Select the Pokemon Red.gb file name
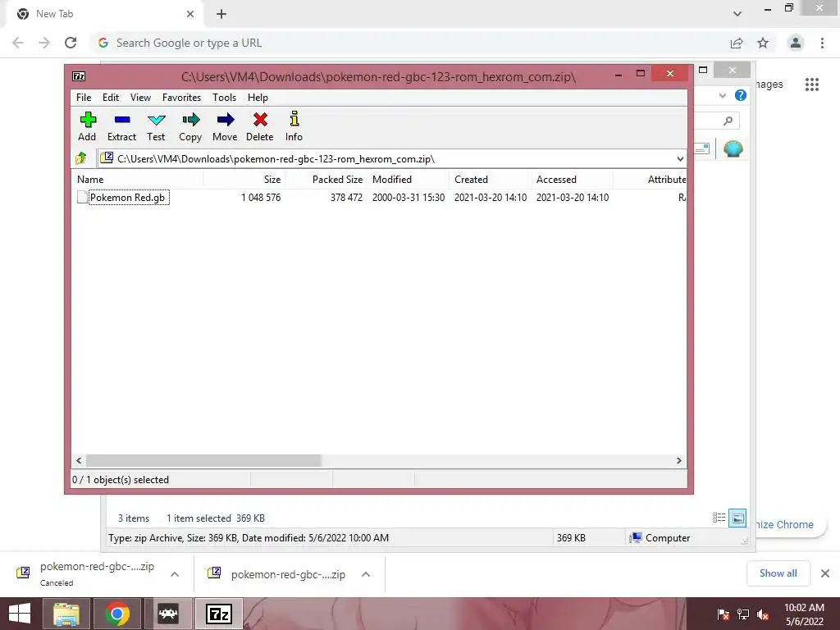840x630 pixels. pyautogui.click(x=127, y=197)
